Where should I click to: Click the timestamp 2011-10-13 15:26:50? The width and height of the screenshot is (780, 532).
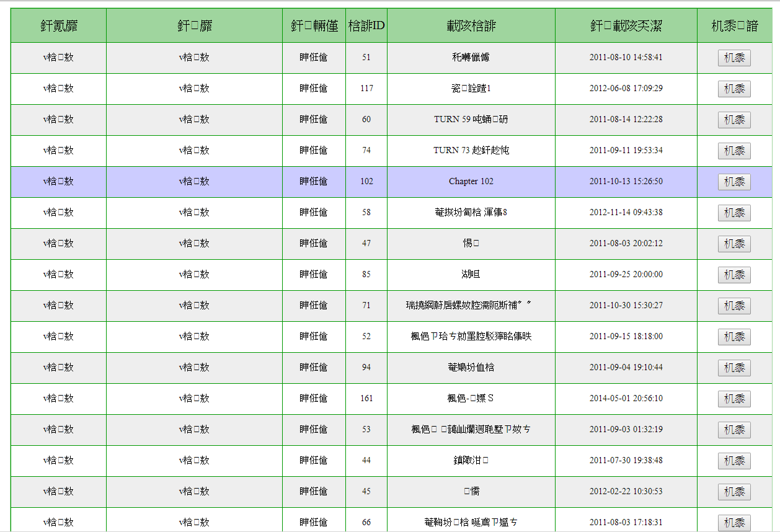click(626, 182)
